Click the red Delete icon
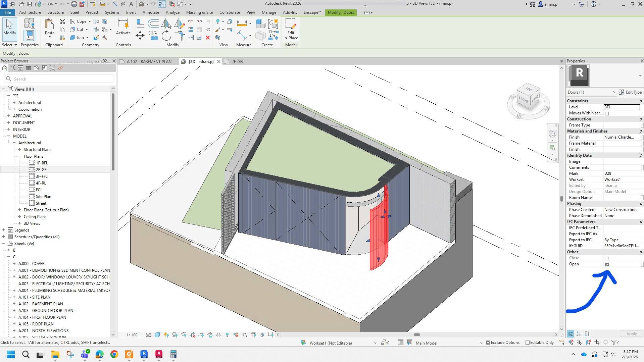644x362 pixels. 208,38
